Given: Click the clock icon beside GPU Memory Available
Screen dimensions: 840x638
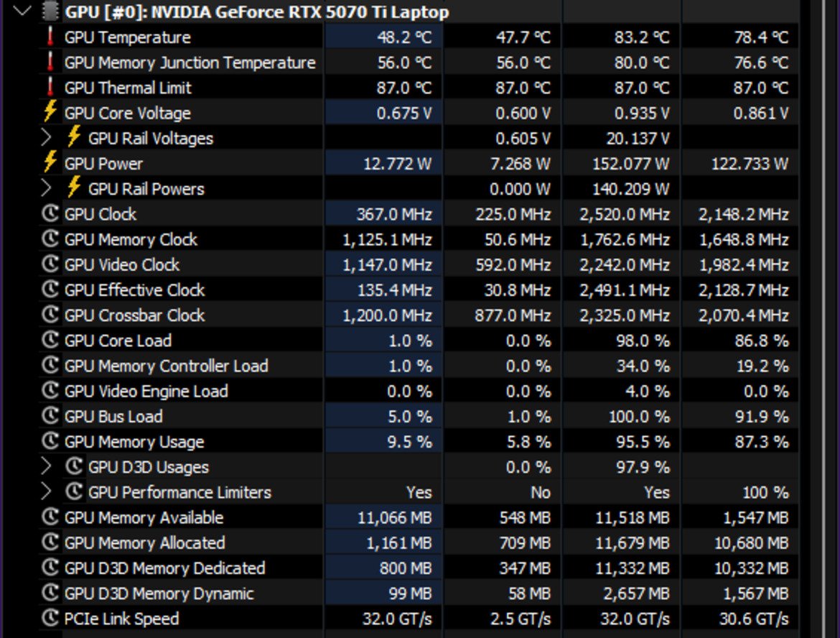Looking at the screenshot, I should 50,517.
